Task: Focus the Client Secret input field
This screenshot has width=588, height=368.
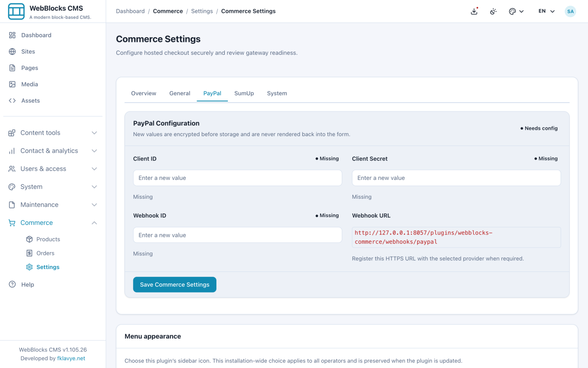Action: (x=456, y=178)
